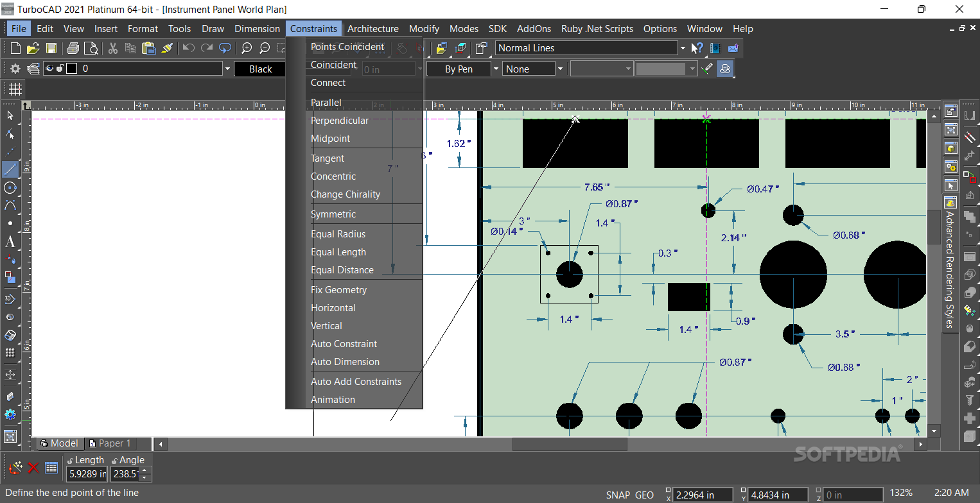Click the spreadsheet icon in inspector bar
Viewport: 980px width, 503px height.
[51, 468]
